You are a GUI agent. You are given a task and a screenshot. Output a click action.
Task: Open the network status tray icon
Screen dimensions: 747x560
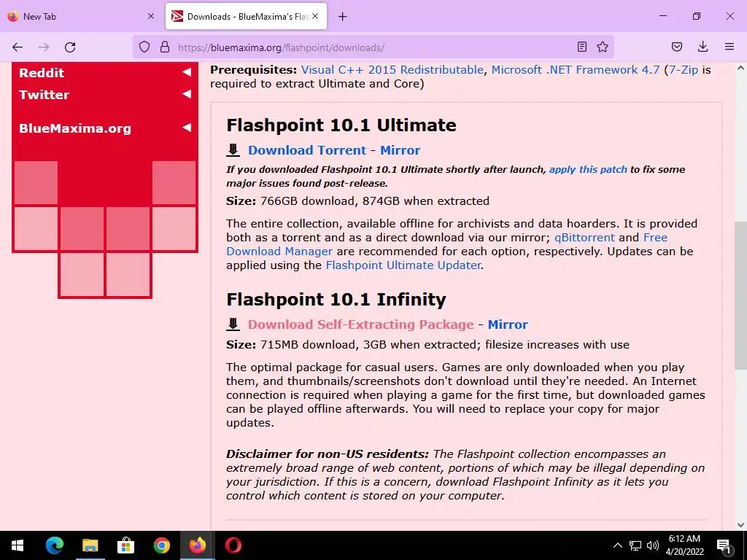click(635, 545)
